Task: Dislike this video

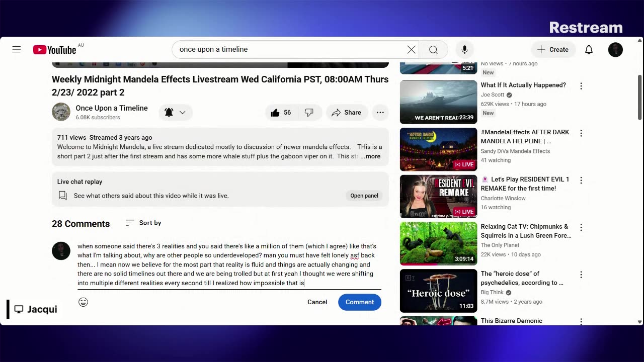Action: tap(309, 113)
